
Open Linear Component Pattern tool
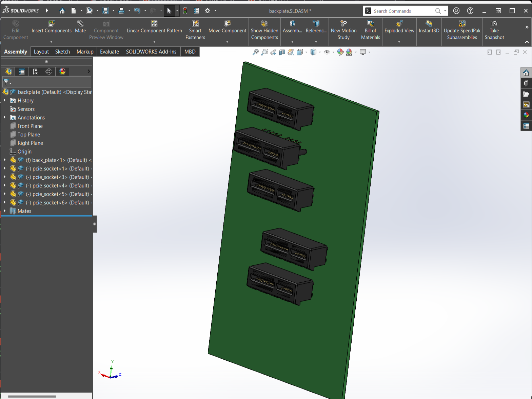point(154,24)
